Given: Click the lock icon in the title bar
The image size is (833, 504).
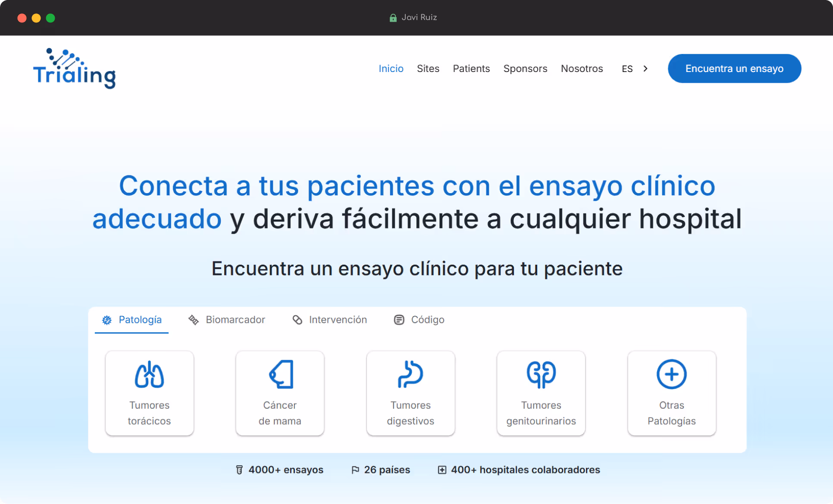Looking at the screenshot, I should pyautogui.click(x=393, y=18).
